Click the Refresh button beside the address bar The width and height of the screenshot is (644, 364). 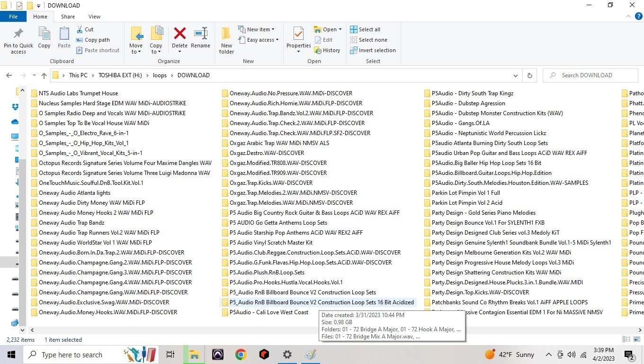coord(529,75)
